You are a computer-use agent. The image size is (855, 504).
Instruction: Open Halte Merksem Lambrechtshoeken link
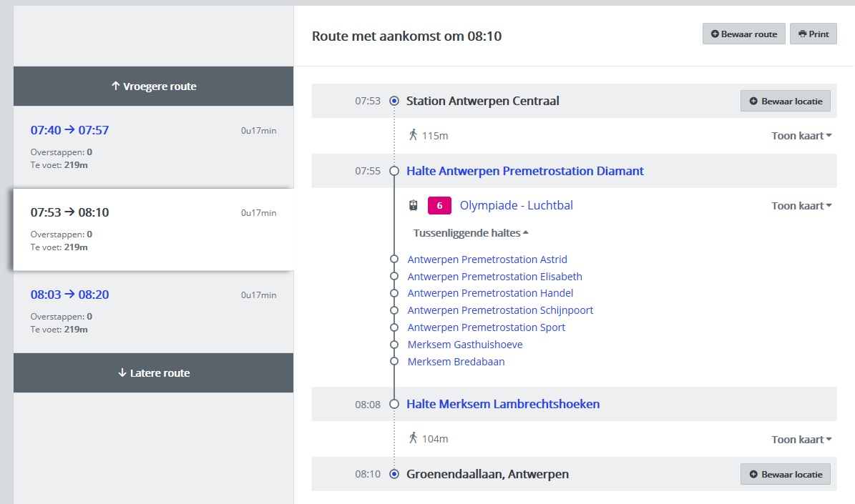pyautogui.click(x=502, y=405)
